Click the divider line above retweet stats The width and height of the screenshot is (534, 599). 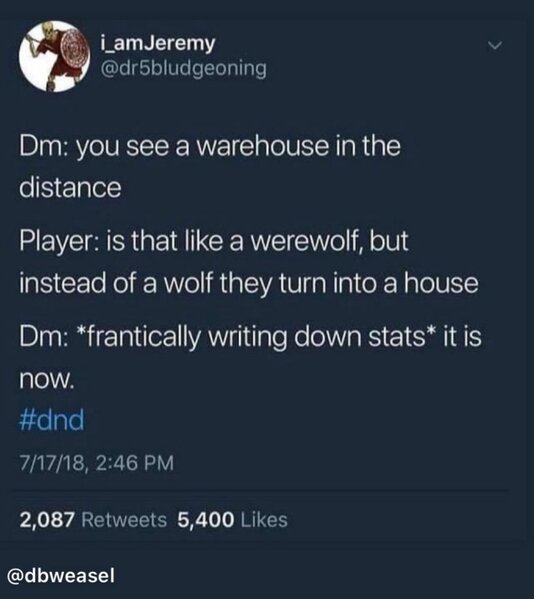pos(258,490)
